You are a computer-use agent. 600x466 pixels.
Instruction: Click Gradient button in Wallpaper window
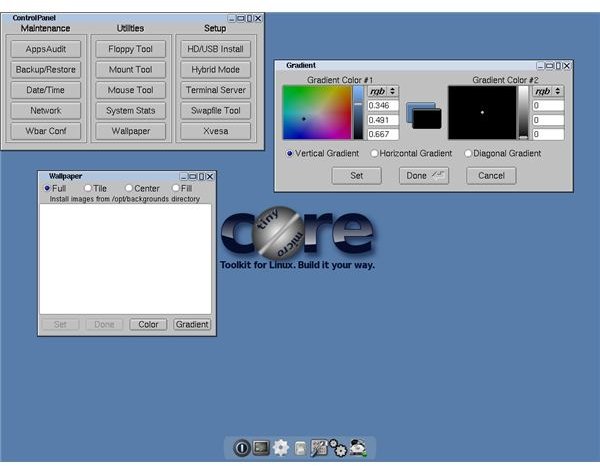[x=192, y=324]
